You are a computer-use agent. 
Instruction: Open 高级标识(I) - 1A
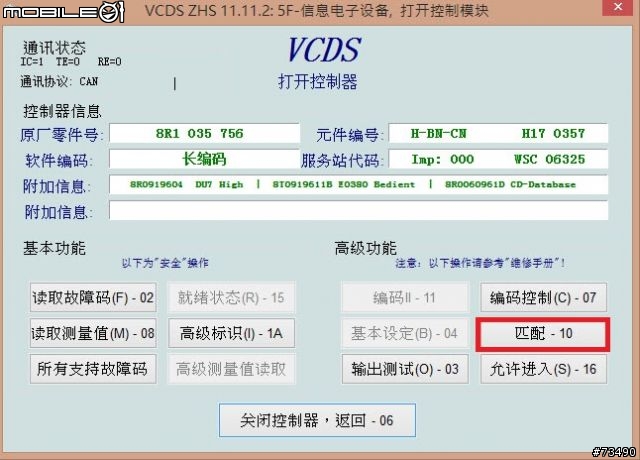click(231, 333)
